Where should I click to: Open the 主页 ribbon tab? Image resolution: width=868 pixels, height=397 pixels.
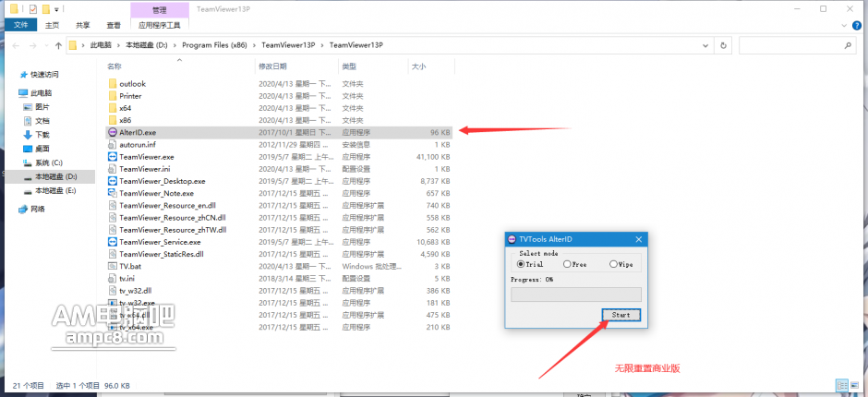52,25
